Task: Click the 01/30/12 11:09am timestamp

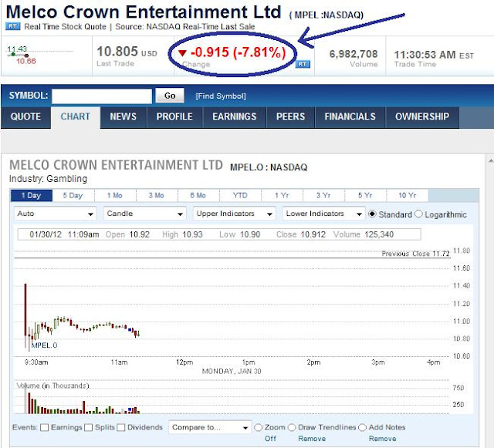Action: point(64,234)
